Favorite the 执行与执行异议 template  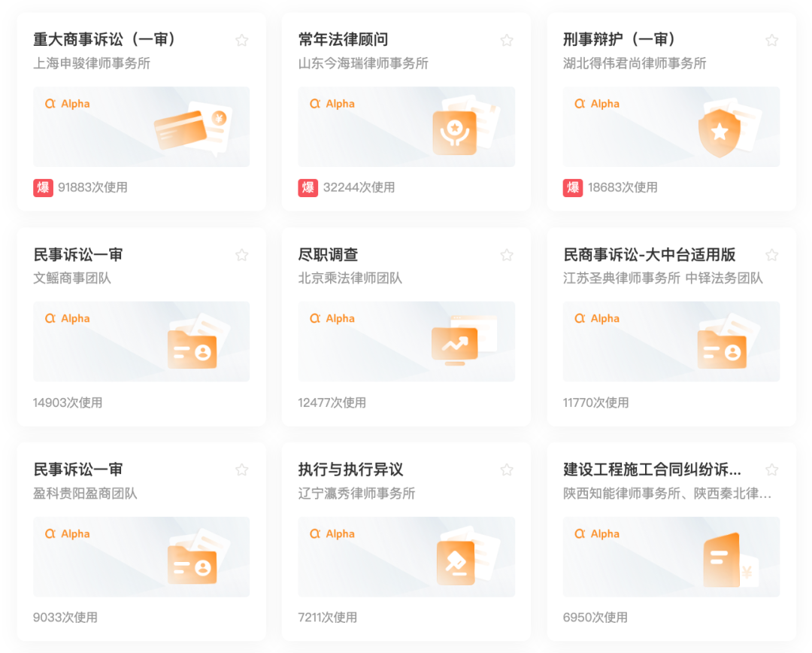coord(507,469)
